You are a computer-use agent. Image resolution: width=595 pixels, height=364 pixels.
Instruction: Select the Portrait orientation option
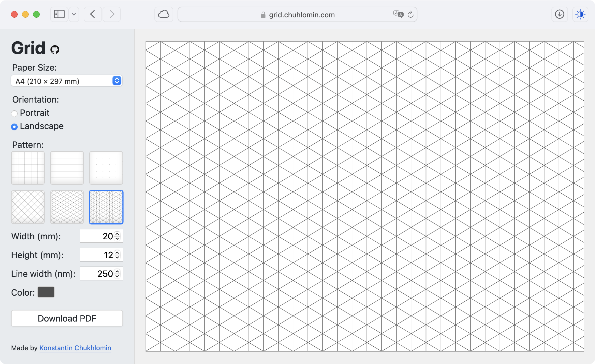click(14, 113)
